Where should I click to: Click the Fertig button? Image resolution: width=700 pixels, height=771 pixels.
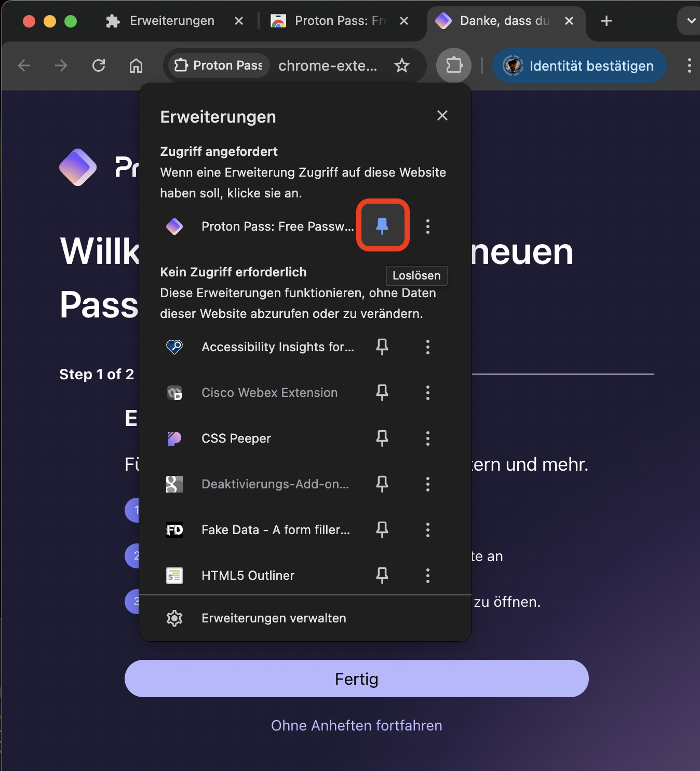pos(357,679)
